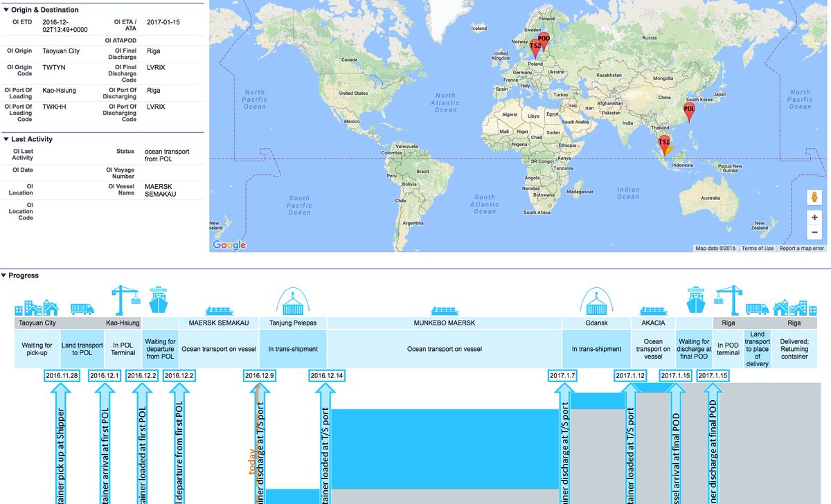Image resolution: width=831 pixels, height=504 pixels.
Task: Click the orange today marker
Action: point(254,443)
